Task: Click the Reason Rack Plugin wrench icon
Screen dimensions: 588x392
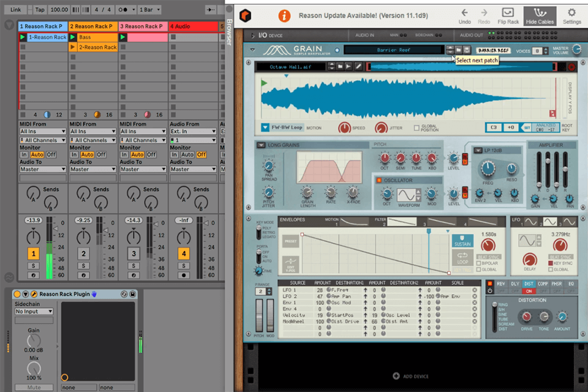Action: pos(34,294)
